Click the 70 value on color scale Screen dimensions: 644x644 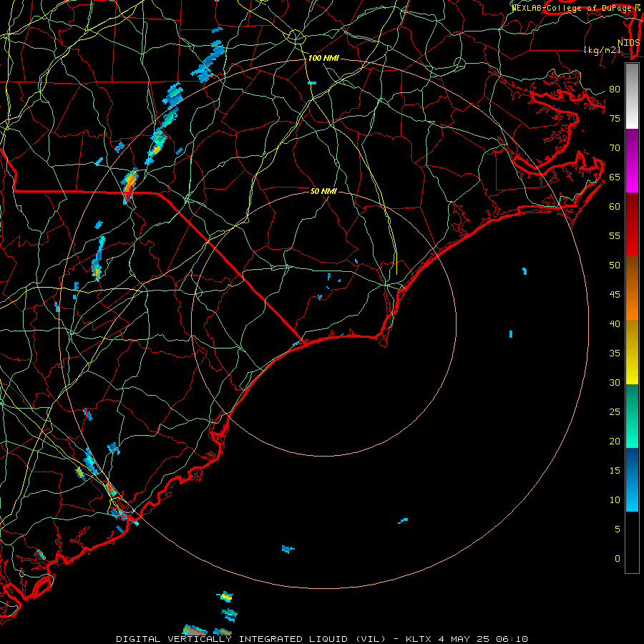(x=615, y=148)
